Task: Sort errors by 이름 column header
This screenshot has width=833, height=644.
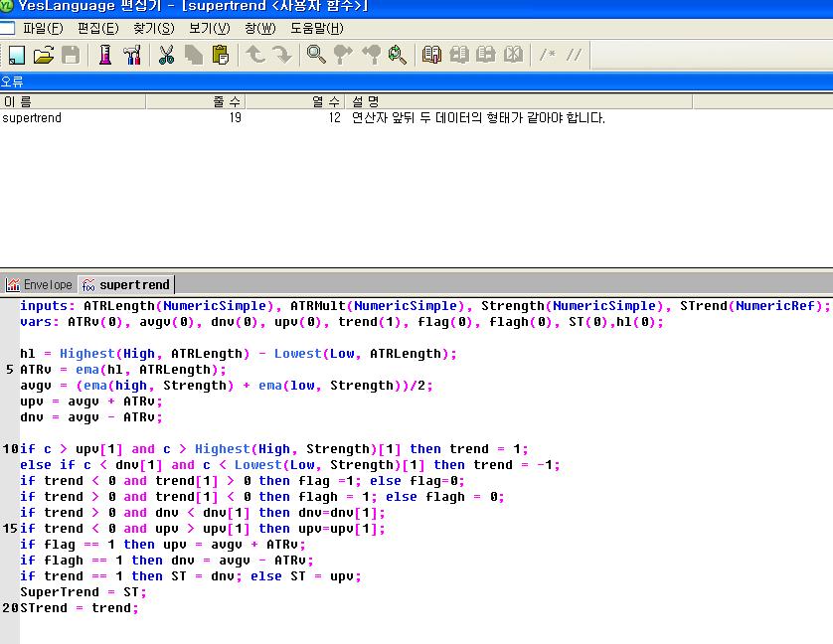Action: (73, 101)
